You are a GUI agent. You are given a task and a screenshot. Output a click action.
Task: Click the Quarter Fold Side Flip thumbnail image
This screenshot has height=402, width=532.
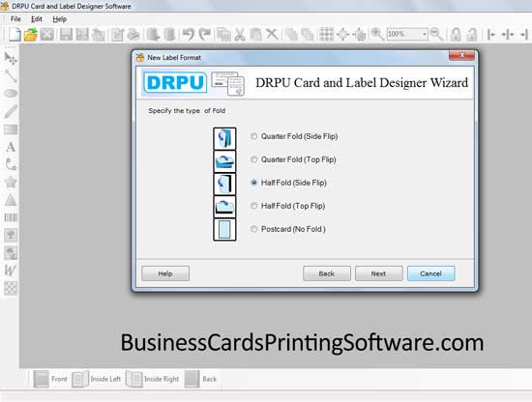pos(224,138)
